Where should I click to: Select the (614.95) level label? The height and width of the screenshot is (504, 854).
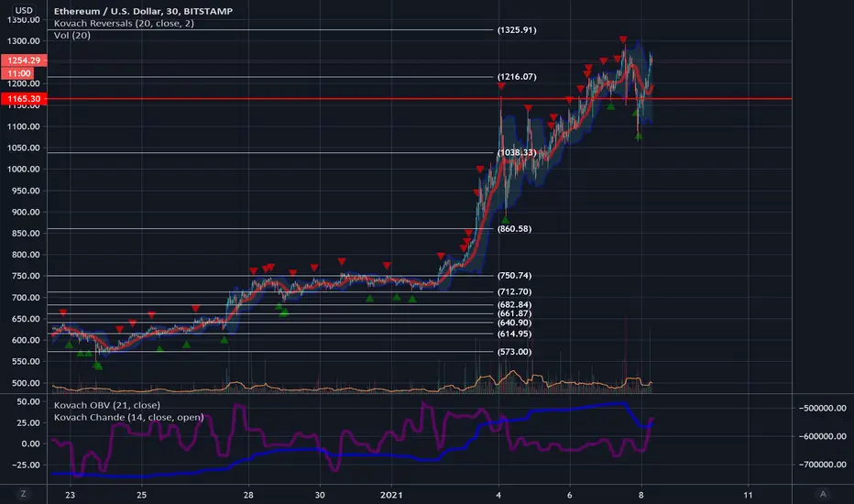coord(514,334)
